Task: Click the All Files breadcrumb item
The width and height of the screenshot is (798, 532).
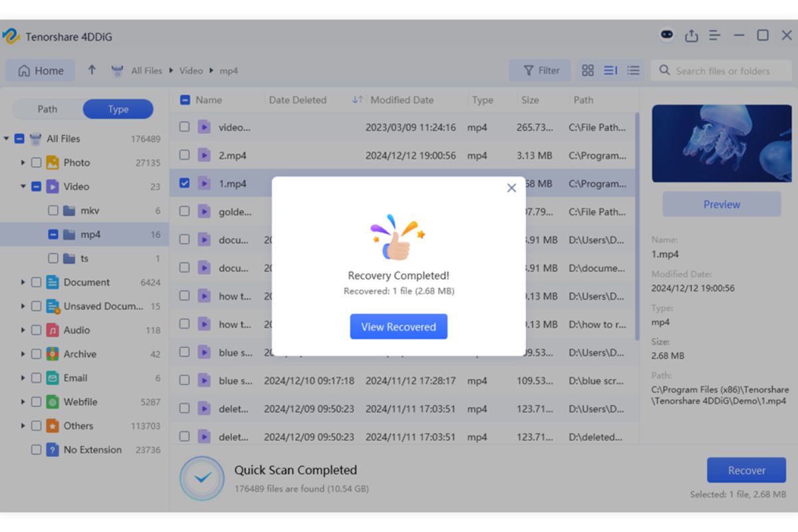Action: pos(146,70)
